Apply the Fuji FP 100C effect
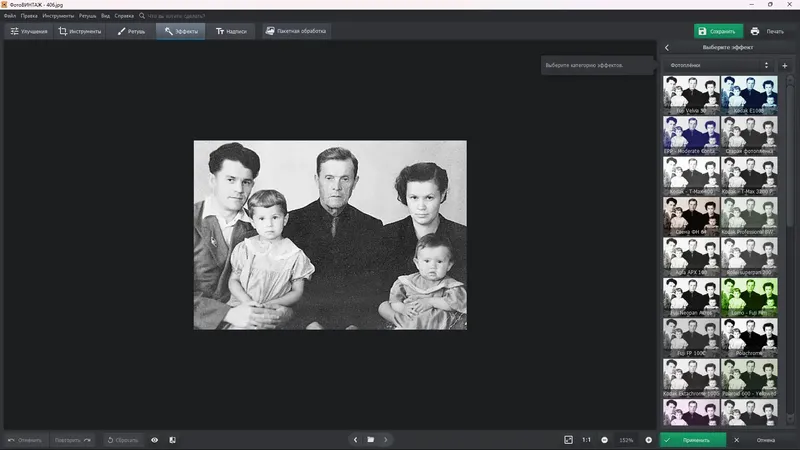The width and height of the screenshot is (800, 450). click(691, 337)
